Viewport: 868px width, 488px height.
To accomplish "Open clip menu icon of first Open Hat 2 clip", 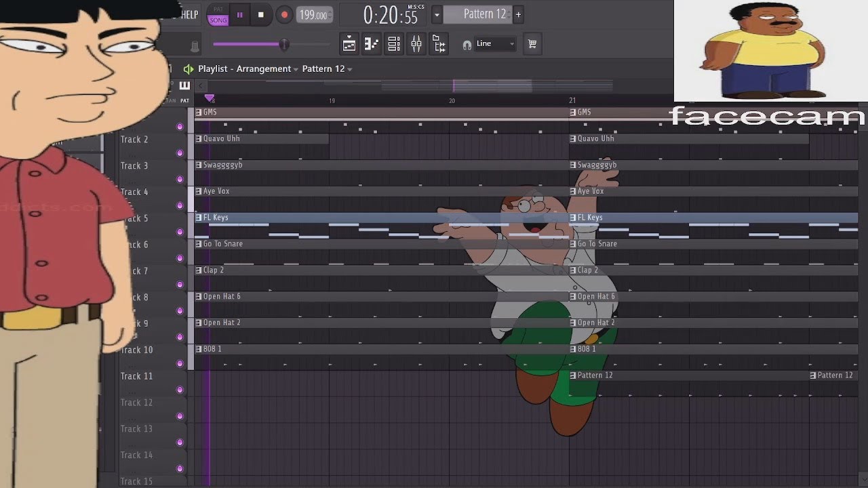I will [x=199, y=323].
